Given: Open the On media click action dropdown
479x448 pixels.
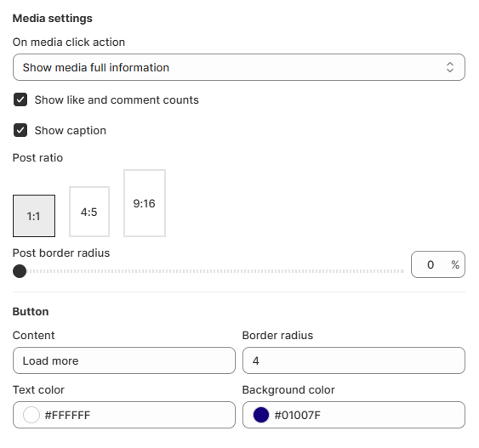Looking at the screenshot, I should point(239,67).
